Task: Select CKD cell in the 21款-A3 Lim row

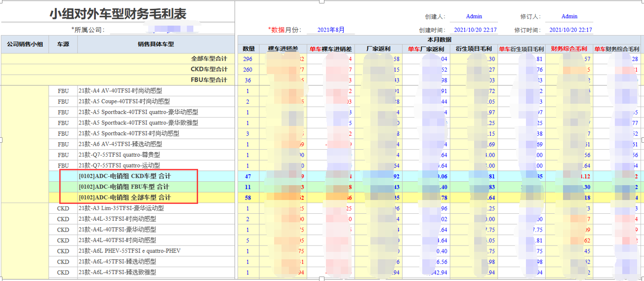Action: point(63,208)
